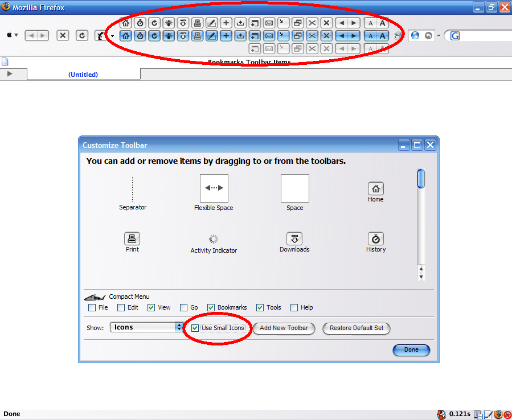512x420 pixels.
Task: Click the Add New Toolbar button
Action: 284,328
